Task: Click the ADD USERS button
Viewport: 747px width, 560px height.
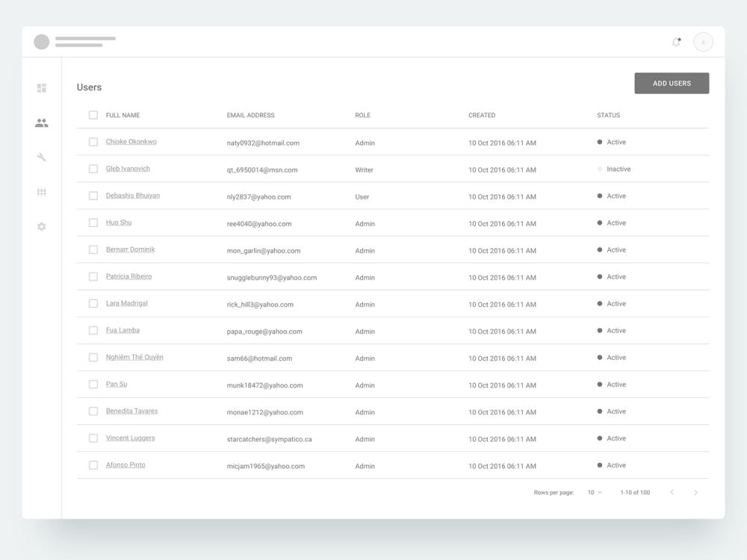Action: tap(672, 83)
